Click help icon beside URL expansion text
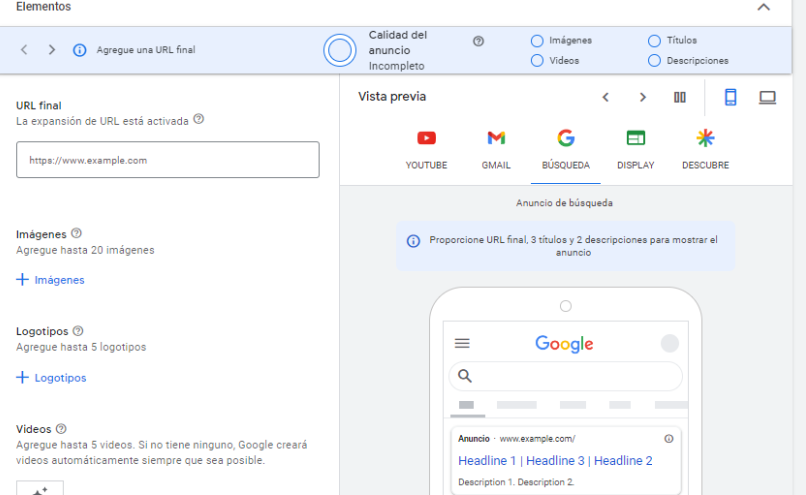The height and width of the screenshot is (495, 806). [x=198, y=119]
